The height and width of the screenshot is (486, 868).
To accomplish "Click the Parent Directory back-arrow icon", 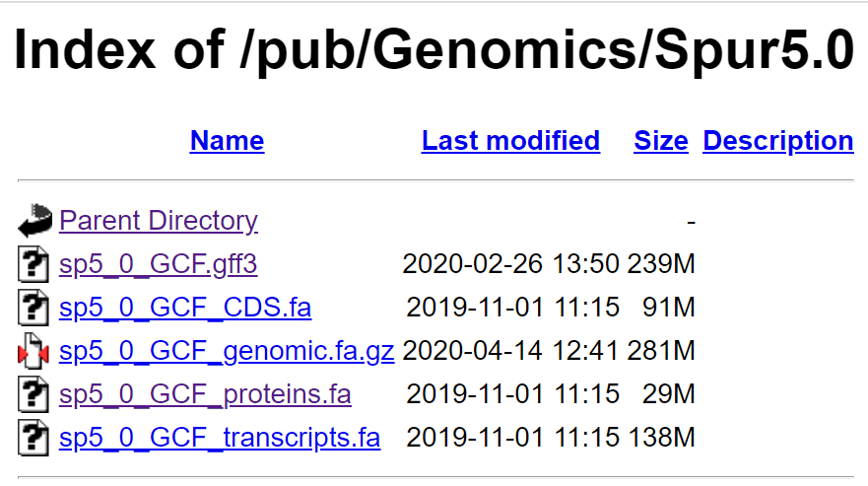I will [34, 221].
